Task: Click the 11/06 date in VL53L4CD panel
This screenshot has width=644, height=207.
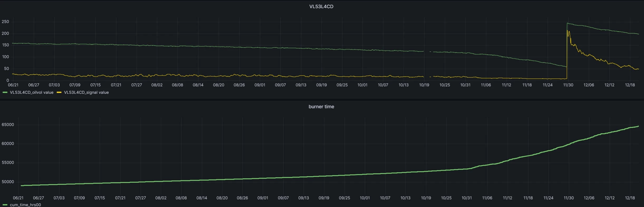Action: (x=486, y=85)
